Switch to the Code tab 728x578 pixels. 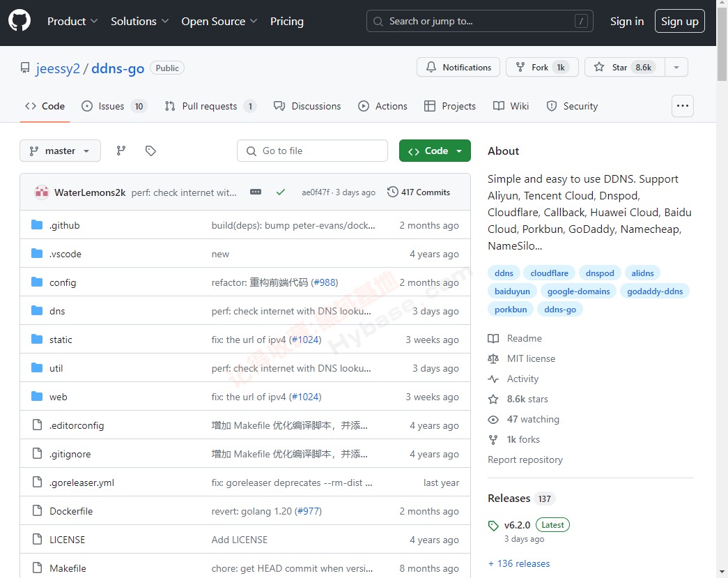click(x=45, y=106)
